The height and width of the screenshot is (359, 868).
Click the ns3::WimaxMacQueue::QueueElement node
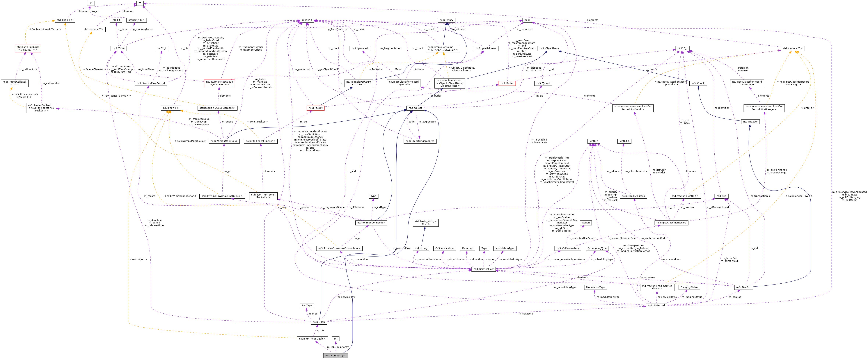[x=219, y=83]
